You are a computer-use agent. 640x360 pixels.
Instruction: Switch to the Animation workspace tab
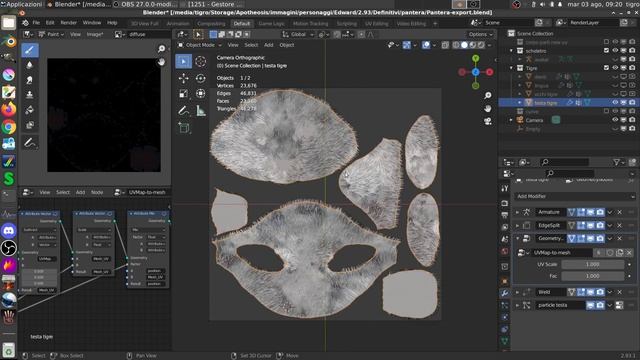(x=178, y=23)
